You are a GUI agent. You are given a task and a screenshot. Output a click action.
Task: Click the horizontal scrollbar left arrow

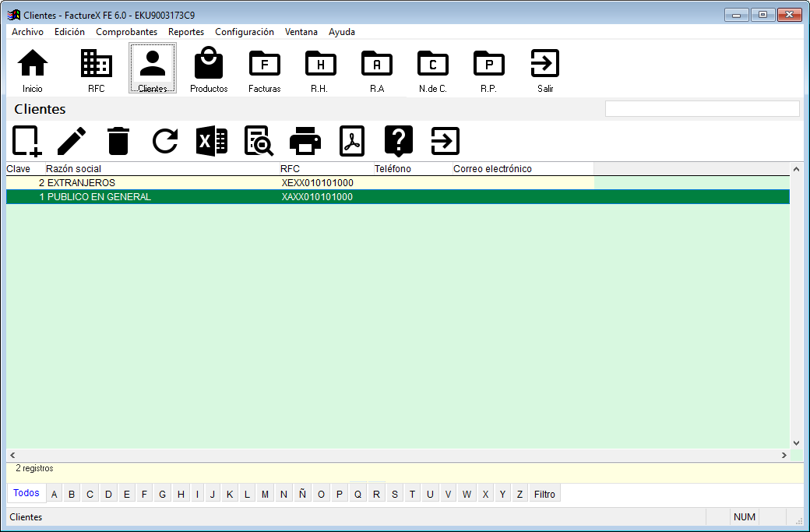click(12, 455)
